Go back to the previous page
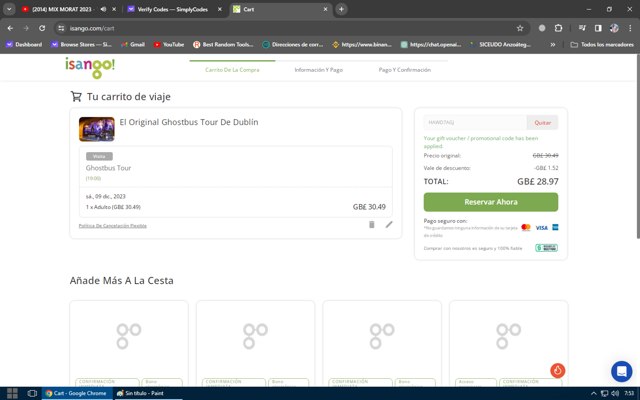This screenshot has height=400, width=640. point(10,28)
